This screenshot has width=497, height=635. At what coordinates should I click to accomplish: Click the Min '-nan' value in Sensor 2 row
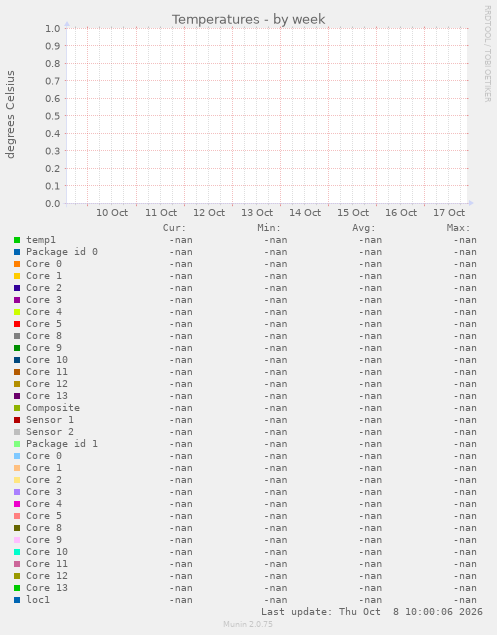coord(275,432)
